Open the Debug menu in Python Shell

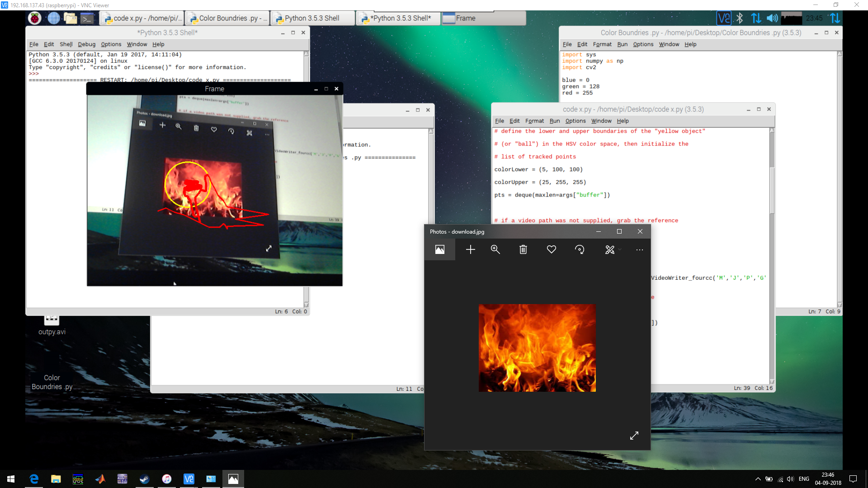[x=86, y=44]
